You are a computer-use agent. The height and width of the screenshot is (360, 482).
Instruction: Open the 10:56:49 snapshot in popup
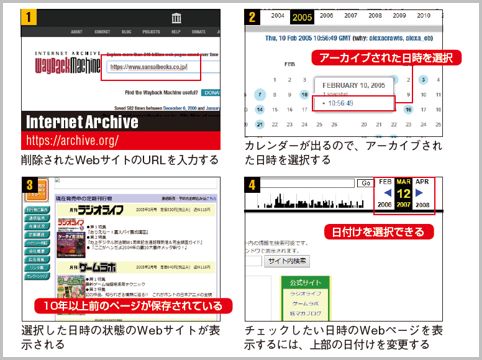tap(340, 103)
